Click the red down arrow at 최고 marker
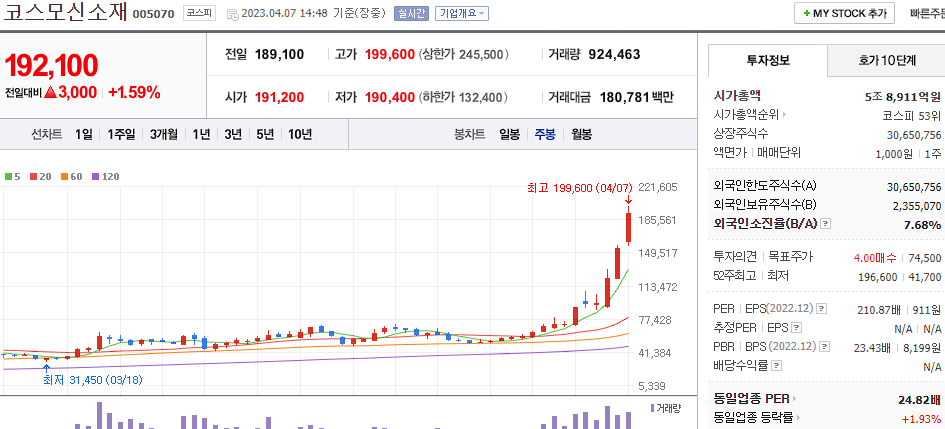This screenshot has width=945, height=429. click(628, 199)
